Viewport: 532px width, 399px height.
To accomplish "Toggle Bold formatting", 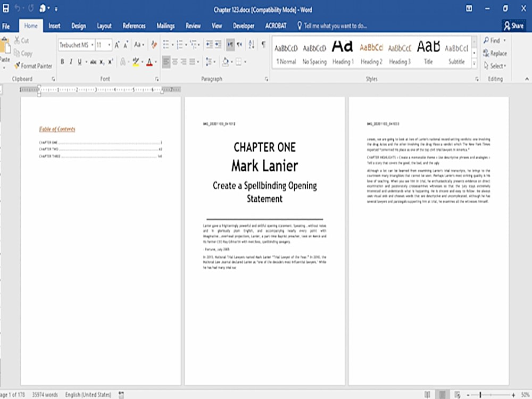I will pyautogui.click(x=62, y=62).
